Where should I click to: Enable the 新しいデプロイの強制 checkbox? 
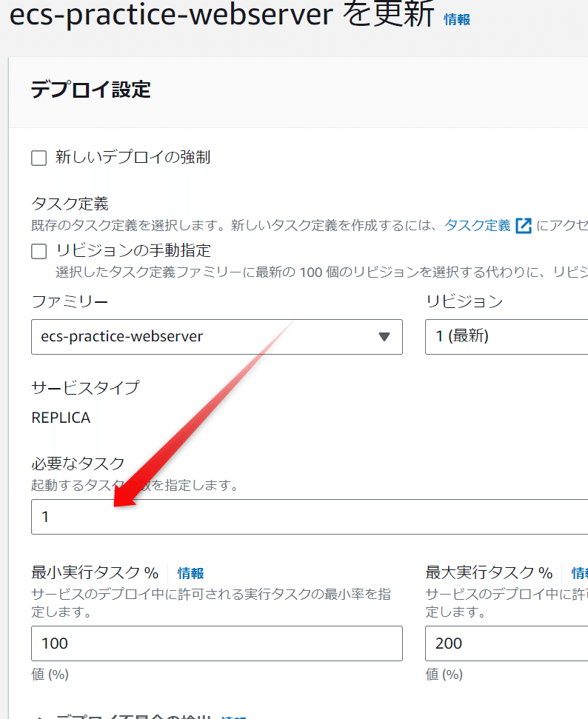[39, 158]
